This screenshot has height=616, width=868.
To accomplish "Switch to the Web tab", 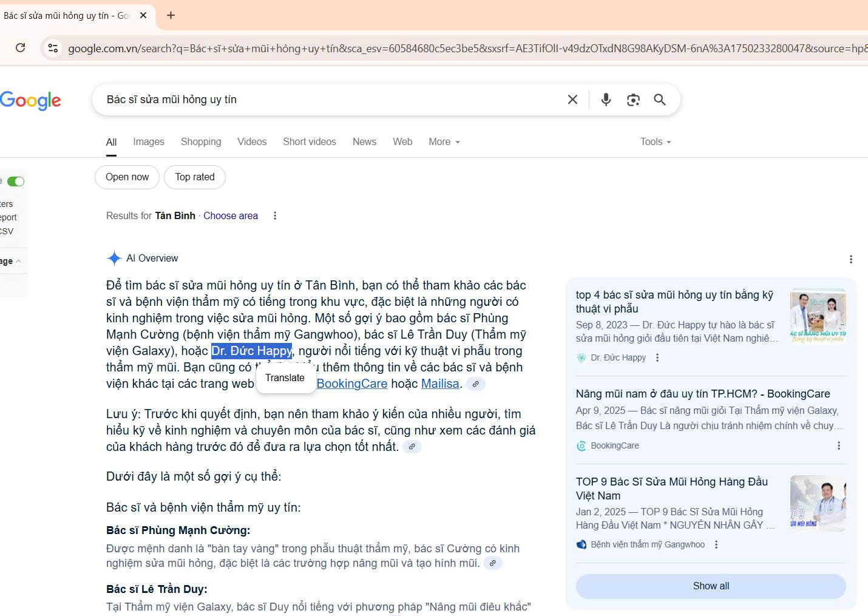I will point(402,142).
